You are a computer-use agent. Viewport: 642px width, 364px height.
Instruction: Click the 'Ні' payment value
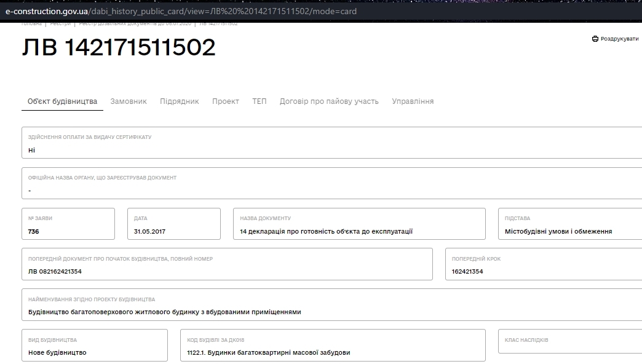[x=31, y=150]
